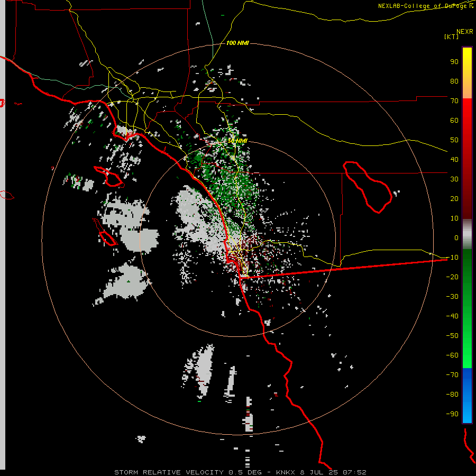The height and width of the screenshot is (476, 476).
Task: Click the 90 value on the velocity scale
Action: (x=454, y=62)
